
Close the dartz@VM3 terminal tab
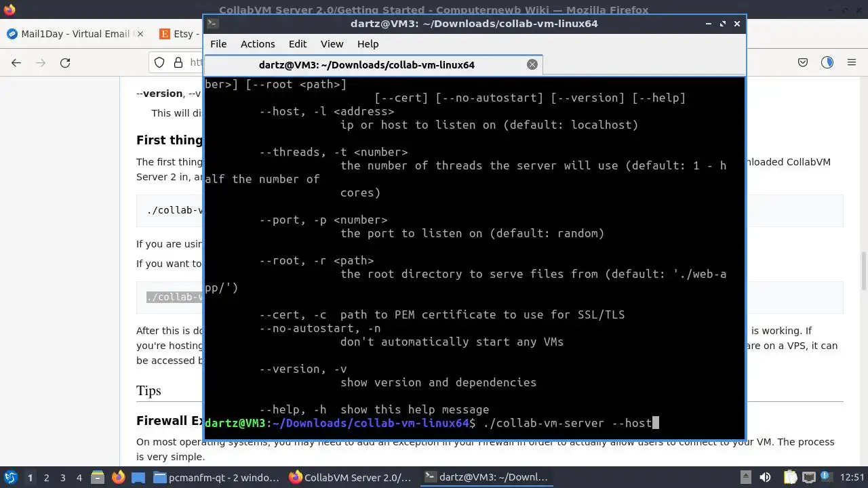(532, 64)
